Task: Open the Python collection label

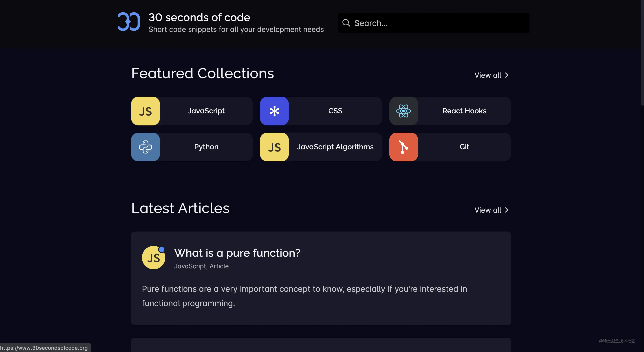Action: [x=206, y=147]
